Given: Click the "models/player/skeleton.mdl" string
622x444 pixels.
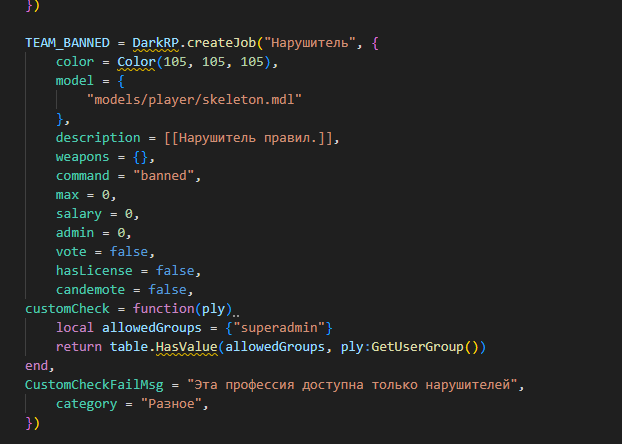Looking at the screenshot, I should point(194,100).
